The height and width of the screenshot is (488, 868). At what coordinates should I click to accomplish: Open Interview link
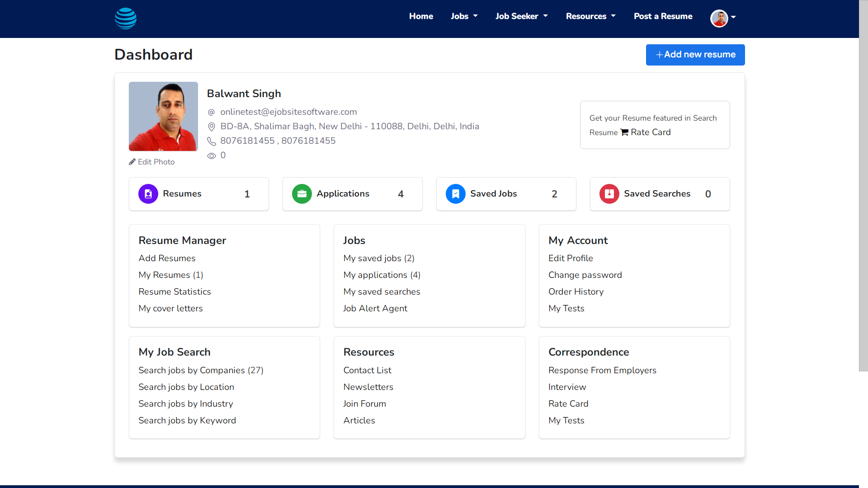567,387
